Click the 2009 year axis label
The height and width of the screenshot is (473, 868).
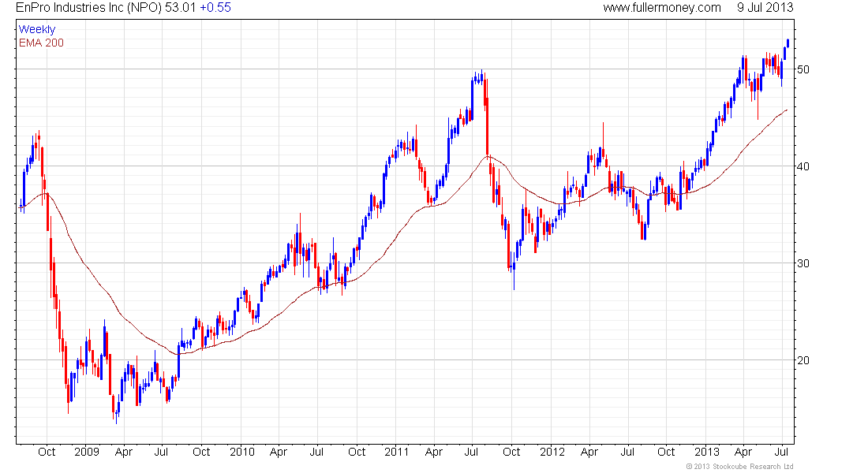point(87,452)
